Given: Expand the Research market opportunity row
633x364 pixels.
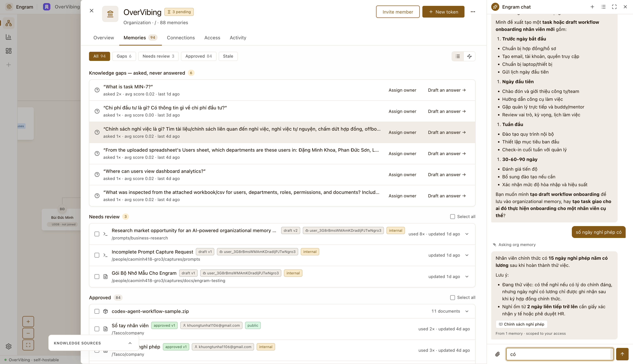Looking at the screenshot, I should tap(467, 234).
